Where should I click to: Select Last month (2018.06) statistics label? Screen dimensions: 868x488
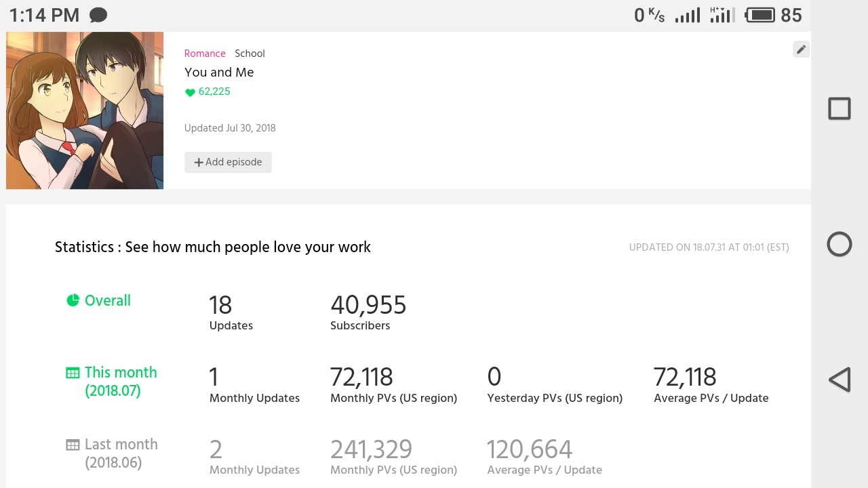pos(121,453)
